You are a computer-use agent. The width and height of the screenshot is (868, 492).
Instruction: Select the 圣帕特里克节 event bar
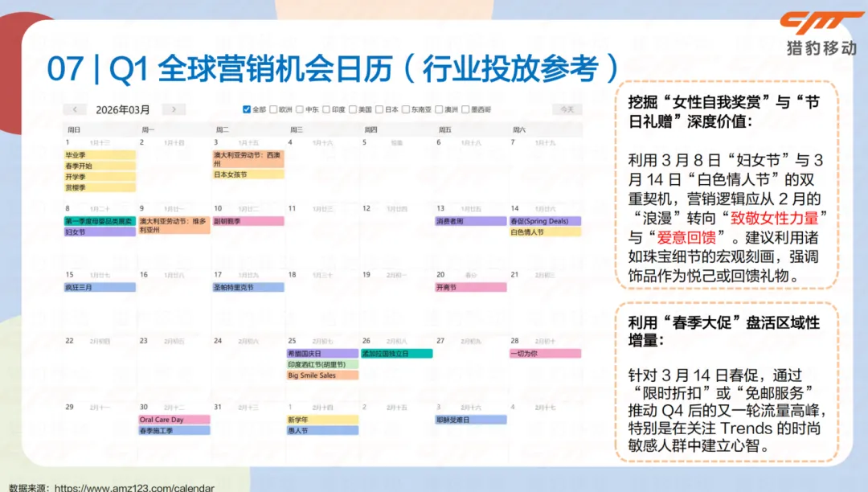tap(248, 287)
